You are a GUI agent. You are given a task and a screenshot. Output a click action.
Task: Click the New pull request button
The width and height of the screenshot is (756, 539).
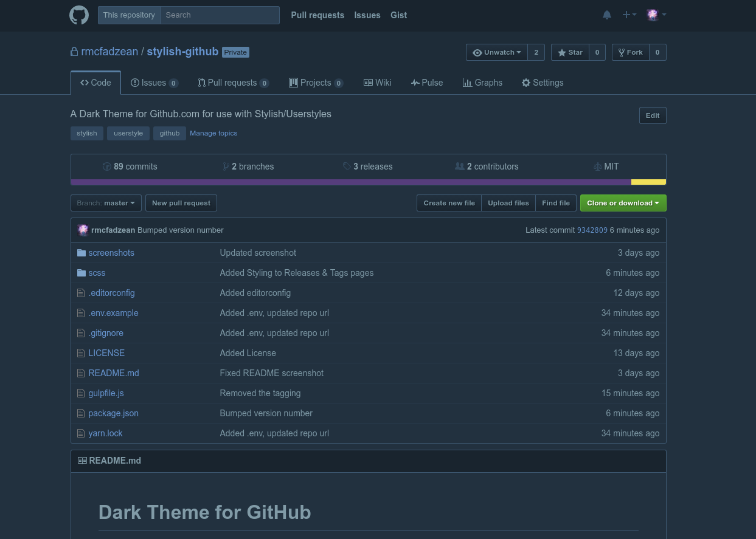coord(181,203)
